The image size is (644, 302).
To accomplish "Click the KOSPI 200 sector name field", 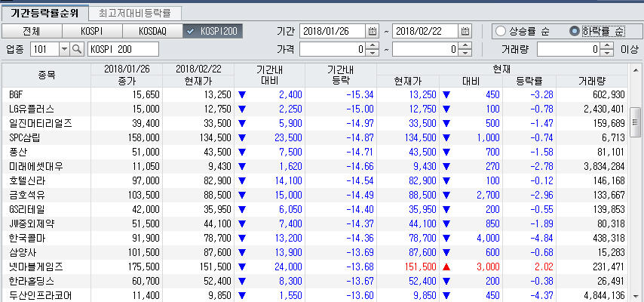I will point(123,49).
